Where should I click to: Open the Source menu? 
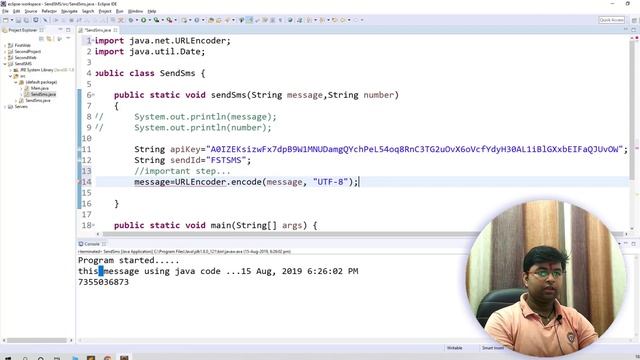(31, 11)
